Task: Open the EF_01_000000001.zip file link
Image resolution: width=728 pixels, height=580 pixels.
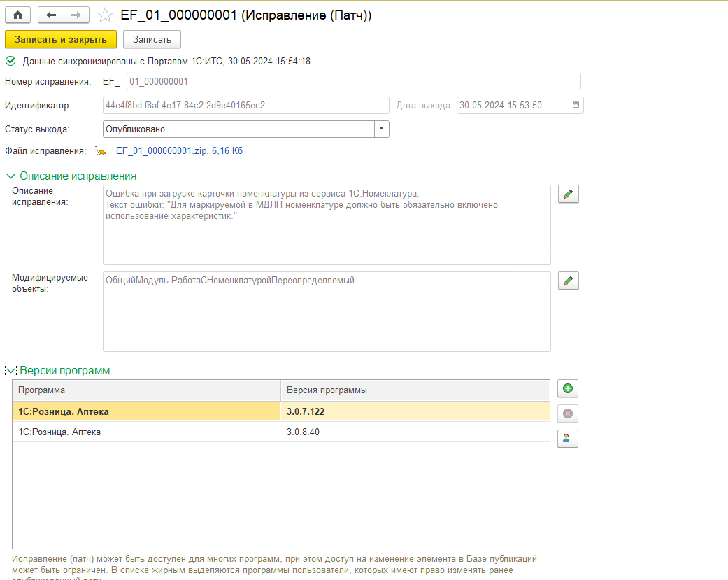Action: pyautogui.click(x=179, y=151)
